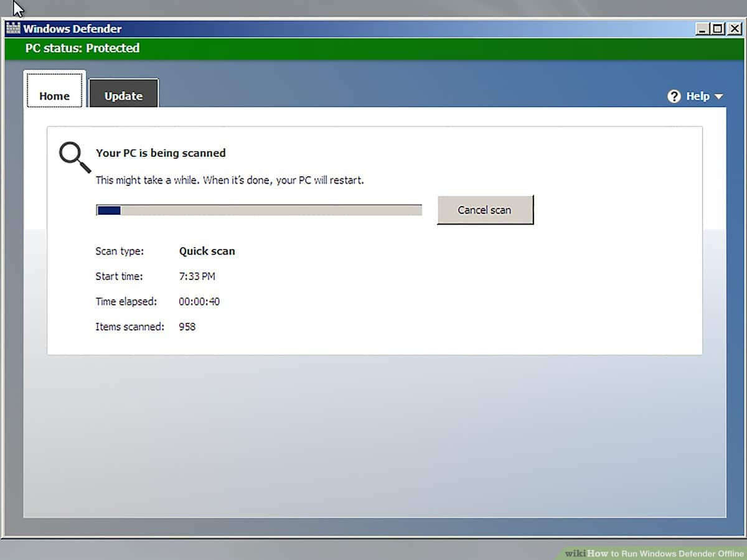Click the start time value '7:33 PM'

click(x=197, y=276)
